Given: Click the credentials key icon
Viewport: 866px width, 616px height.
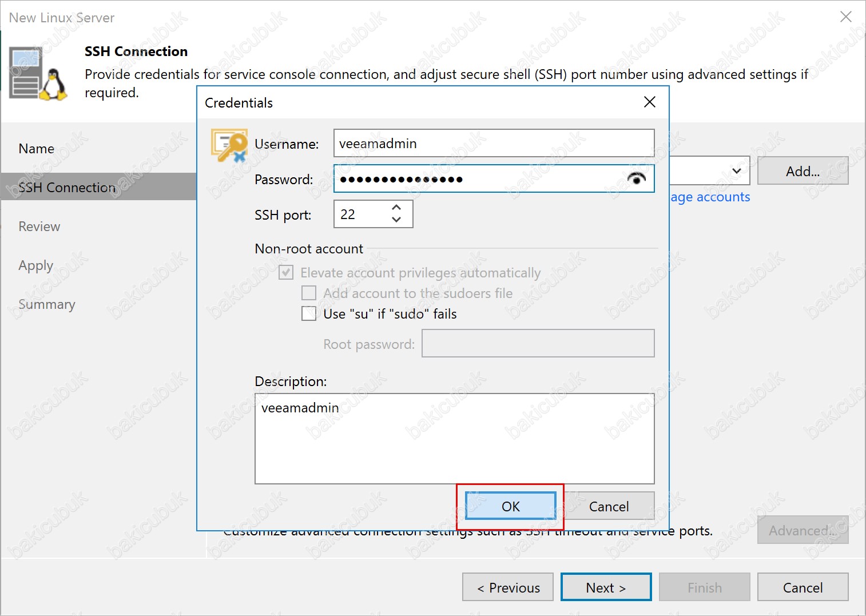Looking at the screenshot, I should 229,145.
